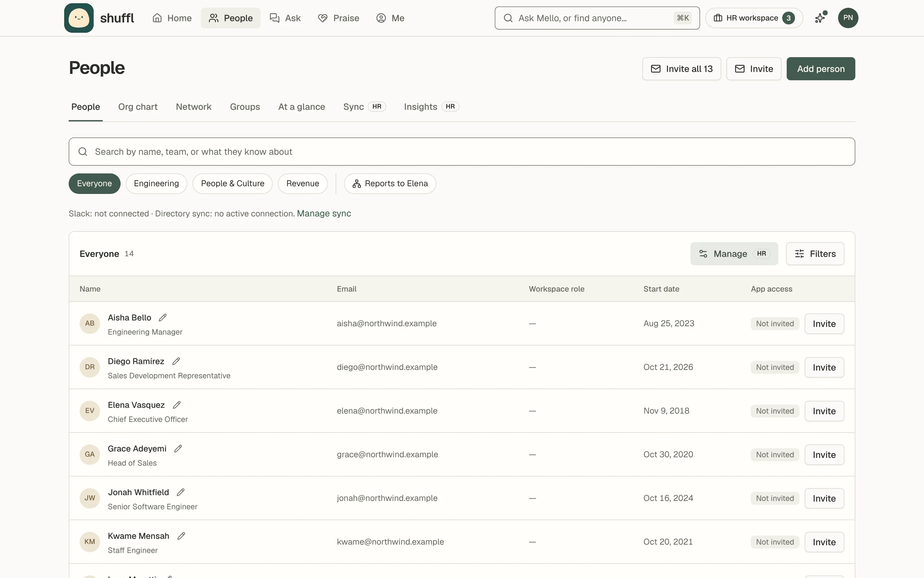Edit Grace Adeyemi via pencil icon

point(178,449)
